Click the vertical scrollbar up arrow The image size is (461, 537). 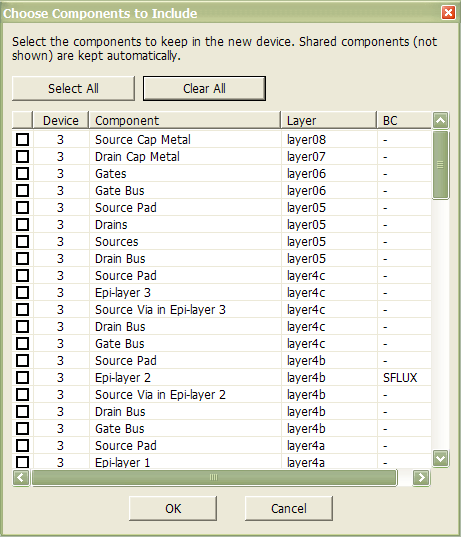coord(440,120)
